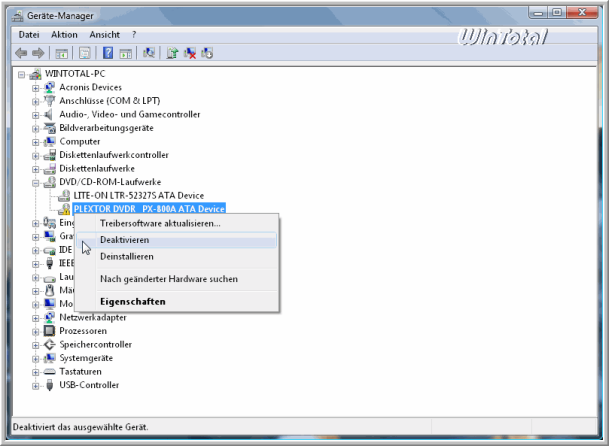Open the Aktion menu
The width and height of the screenshot is (609, 446).
pos(64,35)
